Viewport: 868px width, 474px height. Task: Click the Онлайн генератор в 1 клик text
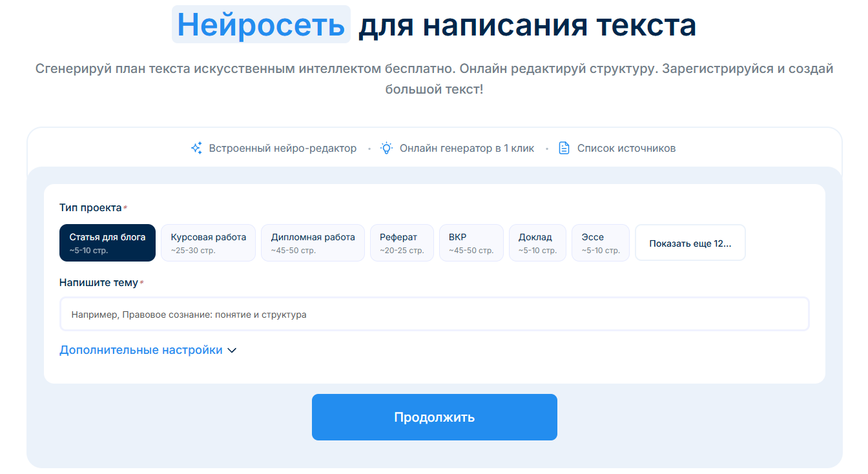(x=466, y=149)
